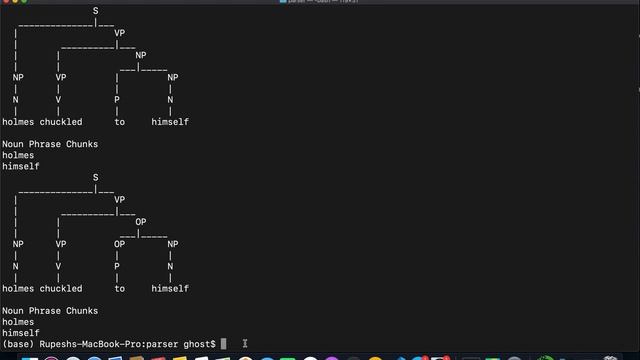Click the 'Noun Phrase Chunks' heading under the OP tree
Image resolution: width=640 pixels, height=360 pixels.
point(50,311)
